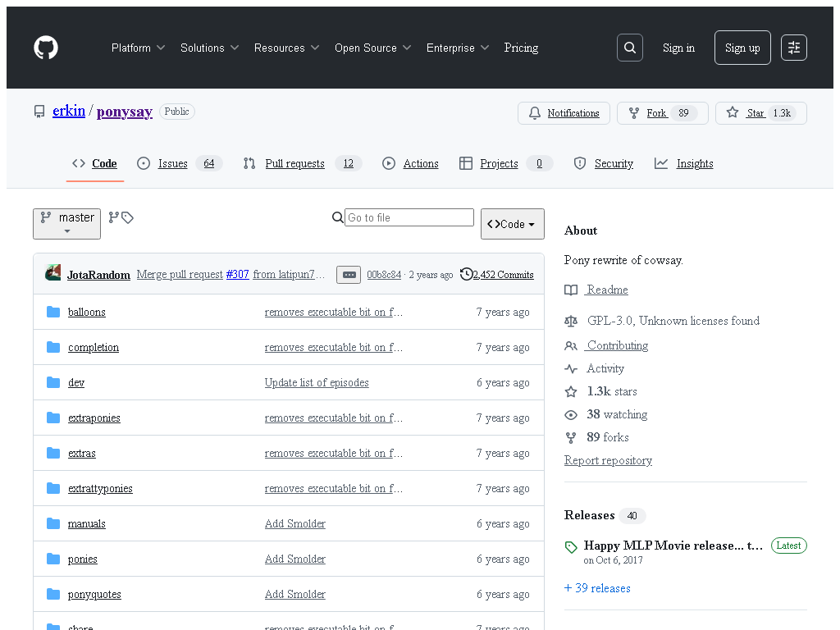Click the release tag icon

[571, 547]
